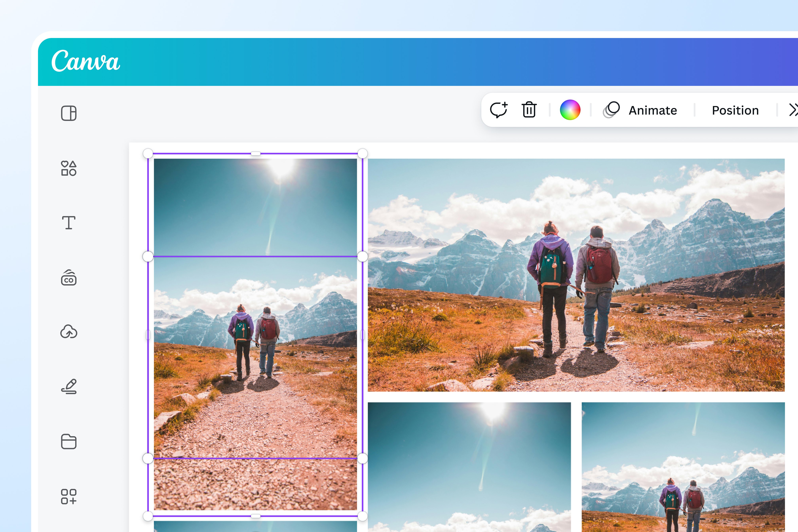Open the Elements shapes panel
This screenshot has height=532, width=798.
click(x=68, y=168)
